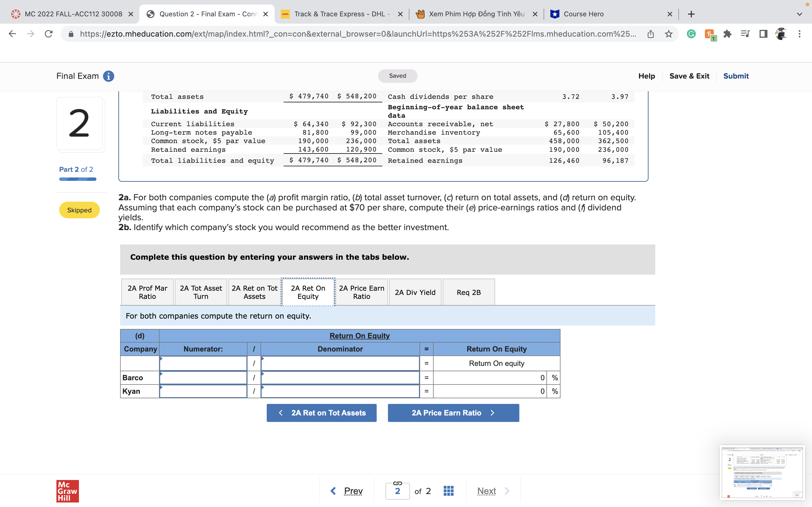Open Barco numerator dropdown cell
This screenshot has width=812, height=507.
pyautogui.click(x=203, y=377)
